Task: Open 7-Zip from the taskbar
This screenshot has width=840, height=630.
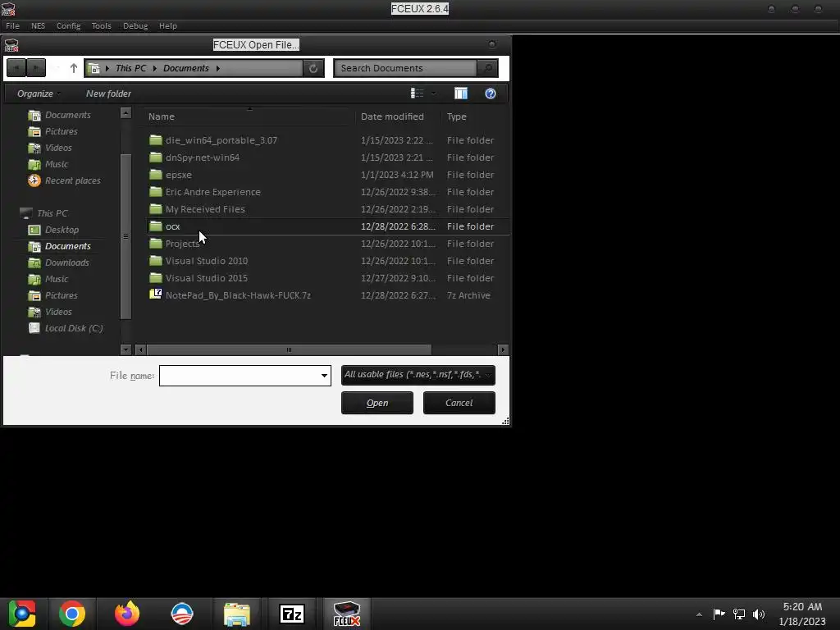Action: click(x=292, y=614)
